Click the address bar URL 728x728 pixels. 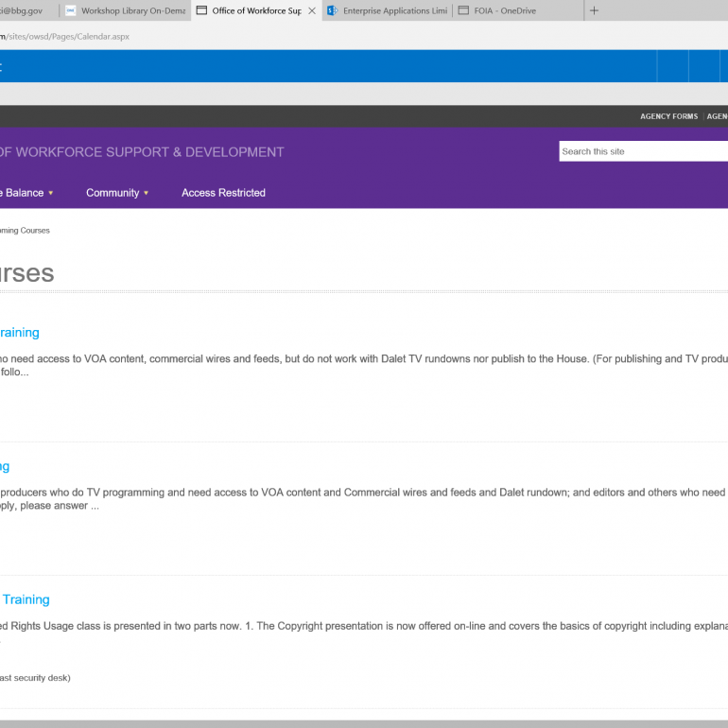[x=64, y=37]
